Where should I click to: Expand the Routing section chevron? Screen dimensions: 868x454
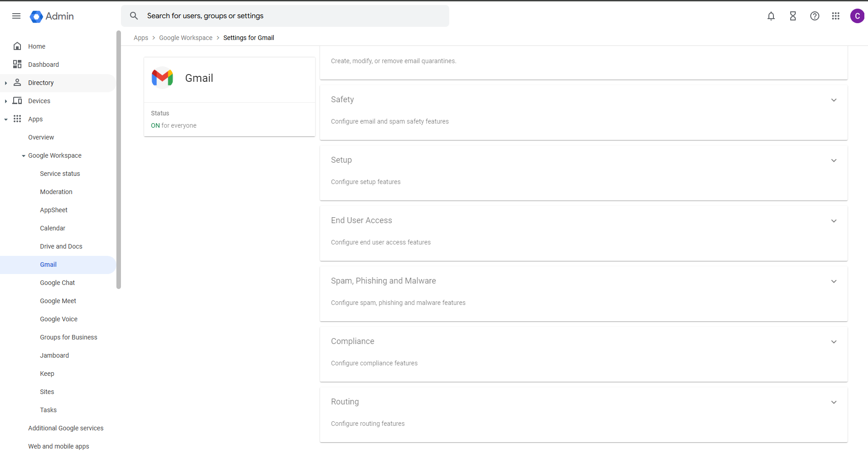[834, 402]
